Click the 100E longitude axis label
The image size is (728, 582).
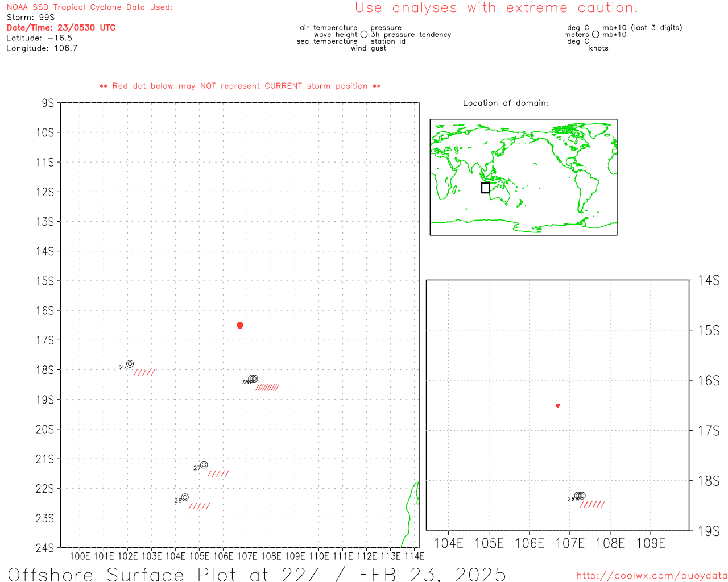[80, 556]
